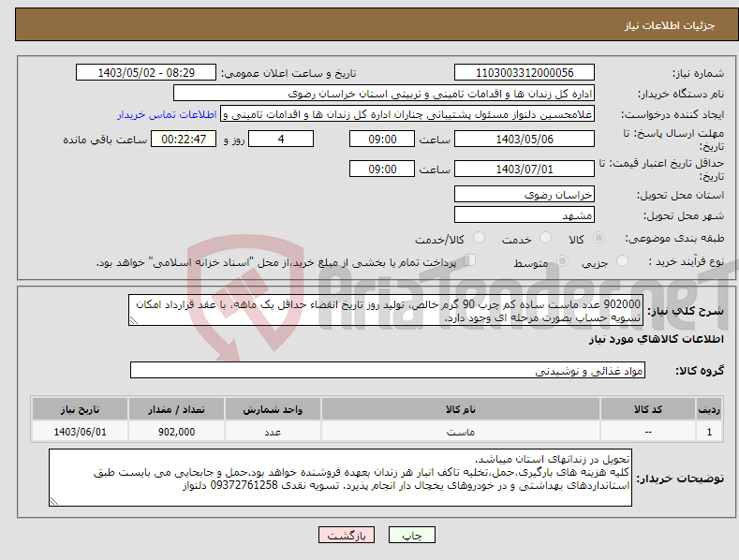Click the resize handle of شرح کلی نیاز box

pos(133,321)
